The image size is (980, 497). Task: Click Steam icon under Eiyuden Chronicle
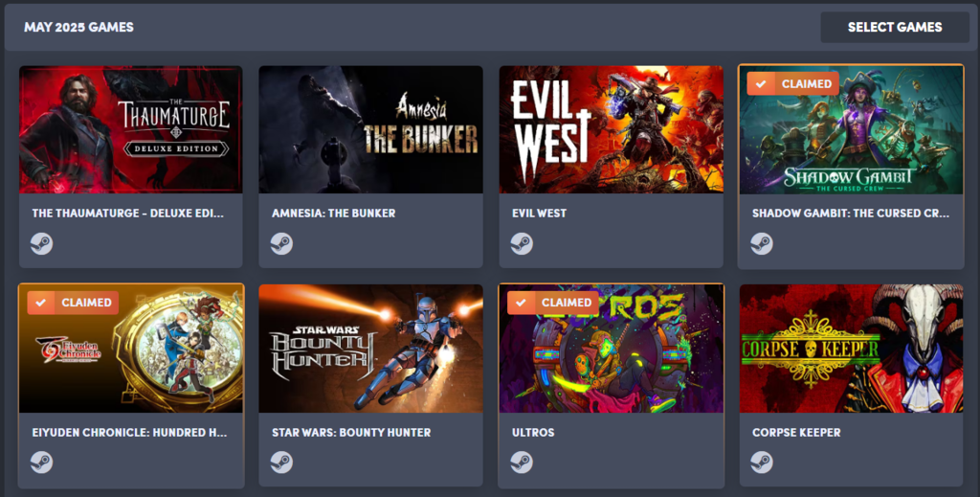(42, 462)
